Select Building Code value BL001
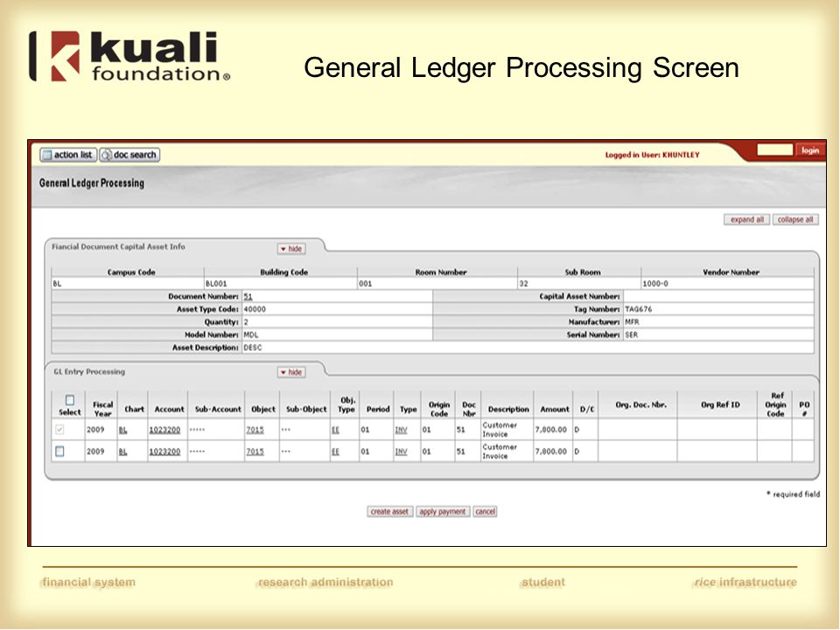 point(216,283)
